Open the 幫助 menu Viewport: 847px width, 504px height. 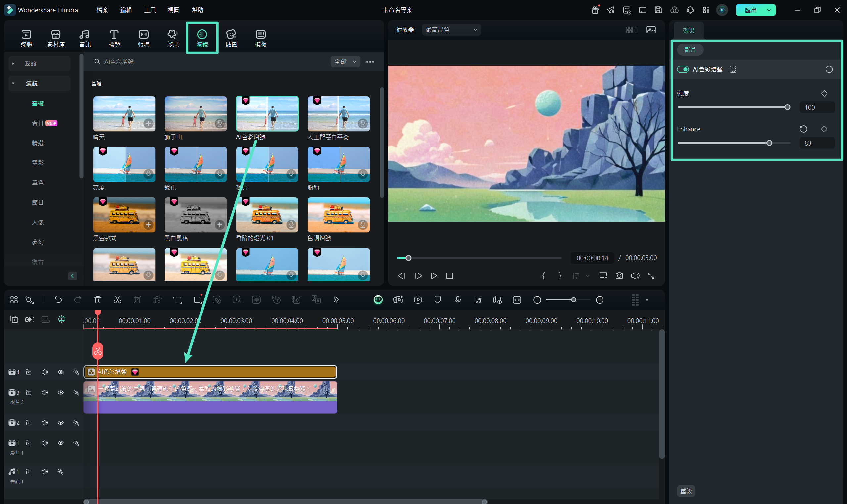(198, 10)
